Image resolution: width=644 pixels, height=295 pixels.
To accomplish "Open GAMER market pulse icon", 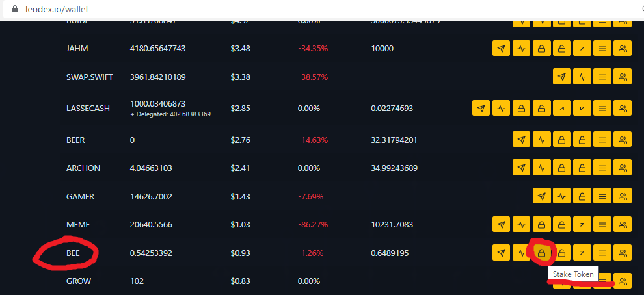I will pos(561,196).
